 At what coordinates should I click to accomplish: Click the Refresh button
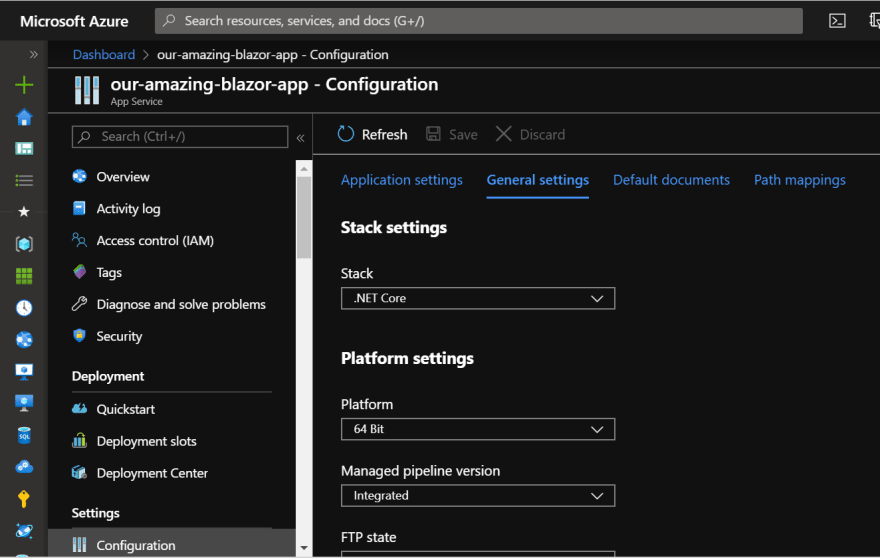click(373, 135)
